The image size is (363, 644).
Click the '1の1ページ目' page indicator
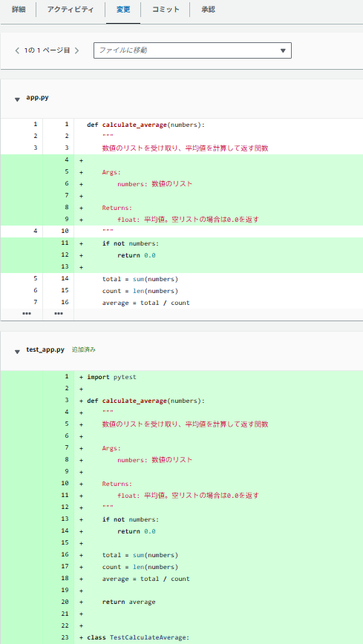pyautogui.click(x=47, y=50)
